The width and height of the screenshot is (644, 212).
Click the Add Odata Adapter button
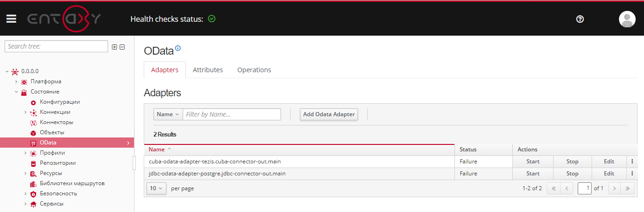(329, 114)
